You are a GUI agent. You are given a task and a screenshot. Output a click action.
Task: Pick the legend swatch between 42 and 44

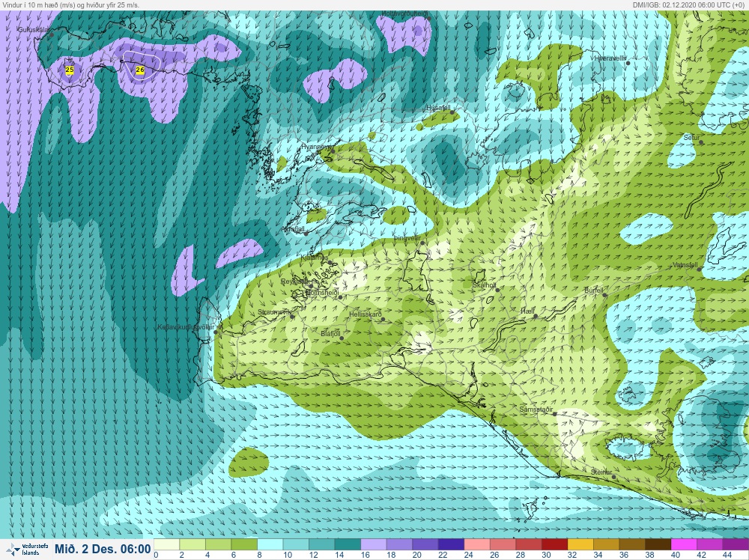[x=709, y=545]
